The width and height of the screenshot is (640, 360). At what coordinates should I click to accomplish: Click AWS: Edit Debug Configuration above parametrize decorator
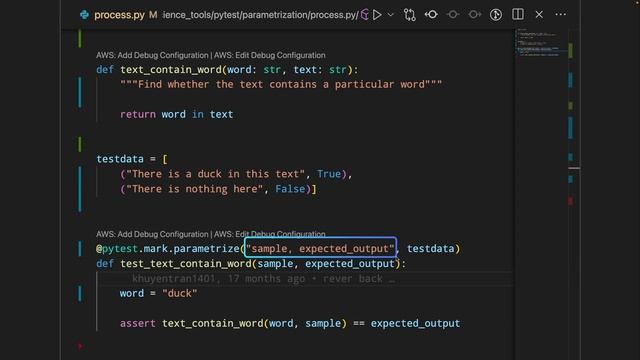(x=270, y=234)
